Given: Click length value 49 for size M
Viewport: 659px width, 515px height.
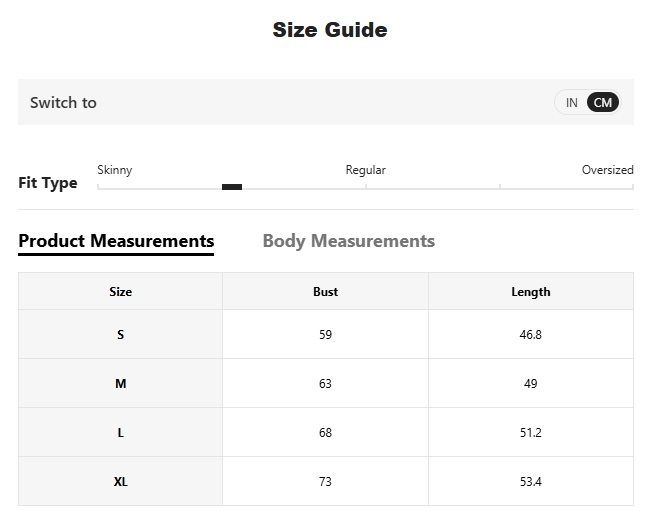Looking at the screenshot, I should point(530,384).
